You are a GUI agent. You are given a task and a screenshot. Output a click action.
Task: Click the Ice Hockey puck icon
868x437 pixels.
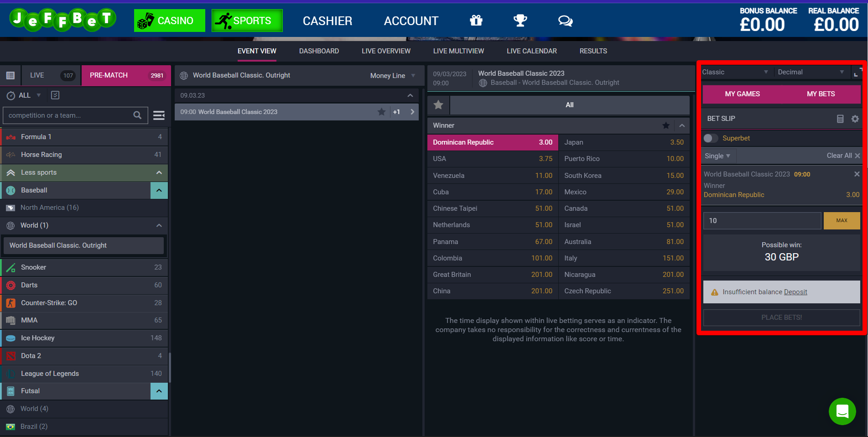click(11, 338)
